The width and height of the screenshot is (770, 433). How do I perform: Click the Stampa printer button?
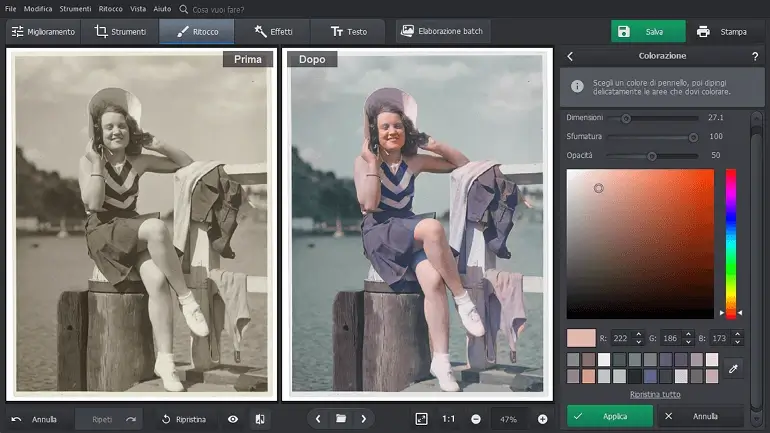(x=721, y=31)
